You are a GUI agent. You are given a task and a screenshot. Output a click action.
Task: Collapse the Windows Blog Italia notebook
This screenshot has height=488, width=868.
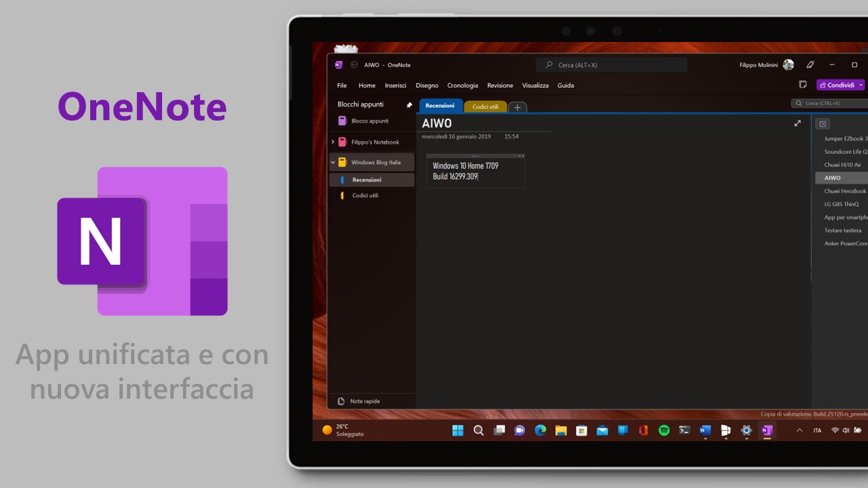pyautogui.click(x=332, y=163)
